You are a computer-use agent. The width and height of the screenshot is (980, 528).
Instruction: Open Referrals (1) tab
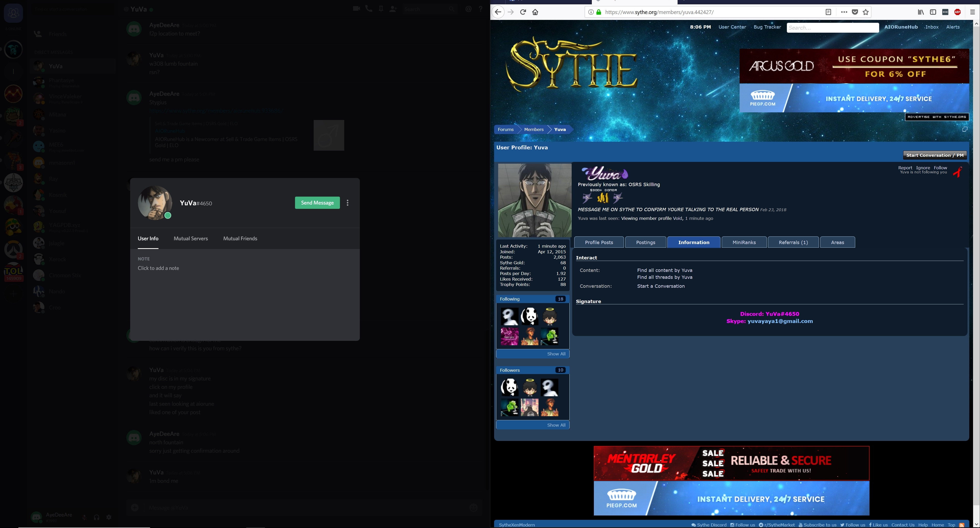tap(793, 243)
